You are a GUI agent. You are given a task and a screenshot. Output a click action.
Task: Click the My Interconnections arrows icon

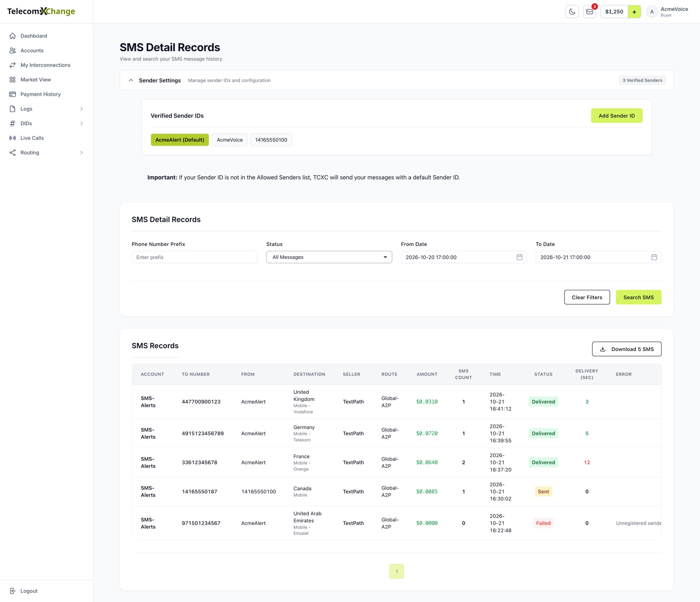(x=13, y=65)
